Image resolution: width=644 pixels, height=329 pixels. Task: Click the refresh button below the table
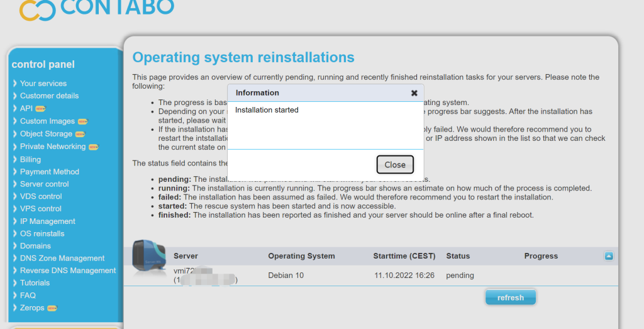pos(511,298)
